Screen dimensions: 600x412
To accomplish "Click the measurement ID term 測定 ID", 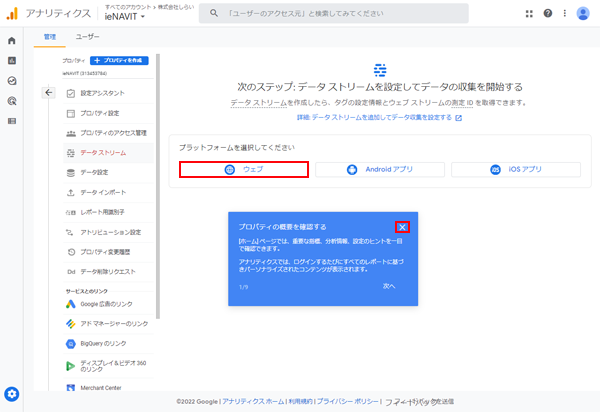I will 462,103.
